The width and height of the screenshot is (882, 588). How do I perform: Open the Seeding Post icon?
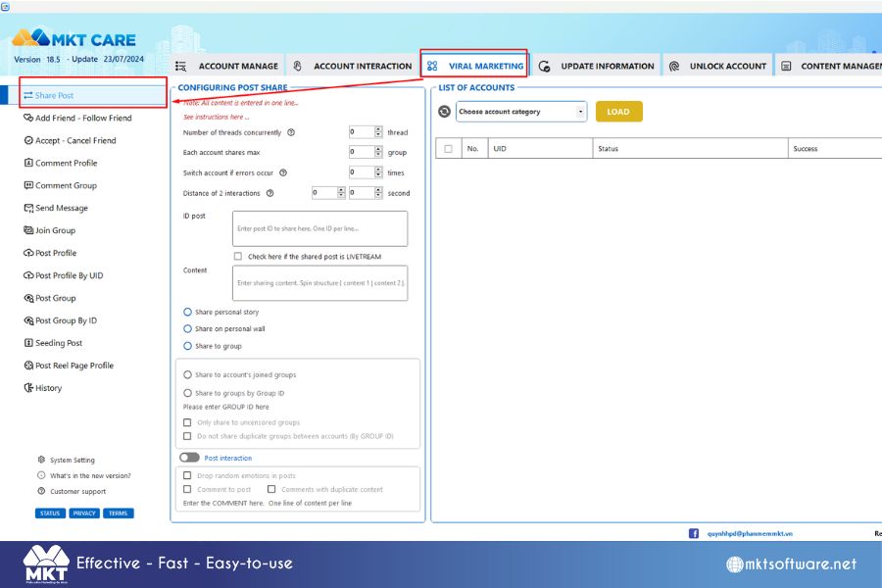tap(28, 343)
